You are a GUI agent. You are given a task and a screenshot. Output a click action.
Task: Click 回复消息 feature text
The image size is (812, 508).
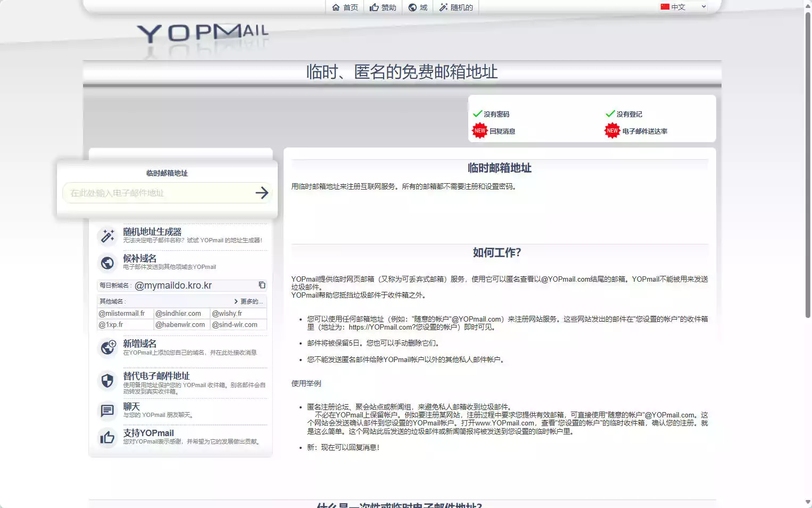tap(502, 131)
